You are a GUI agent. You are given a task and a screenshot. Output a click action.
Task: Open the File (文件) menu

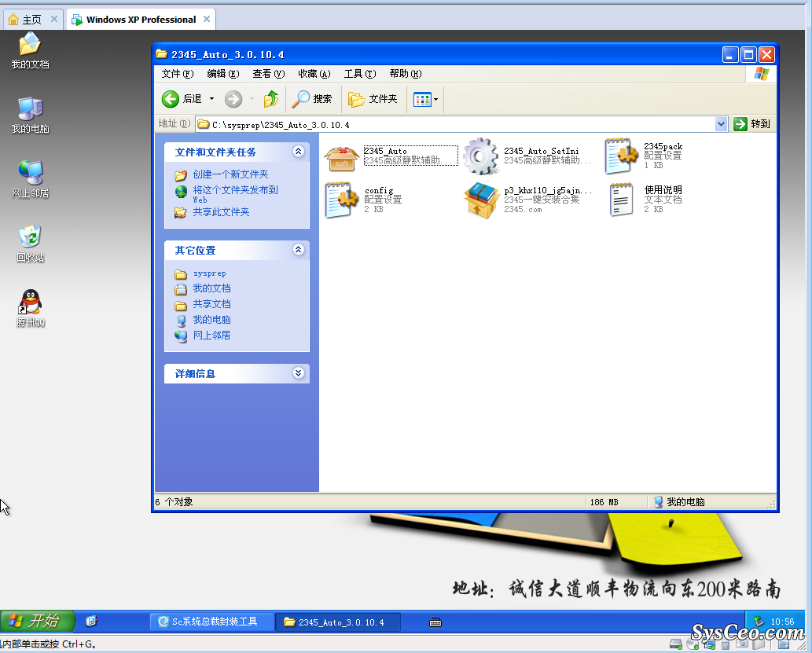coord(177,74)
